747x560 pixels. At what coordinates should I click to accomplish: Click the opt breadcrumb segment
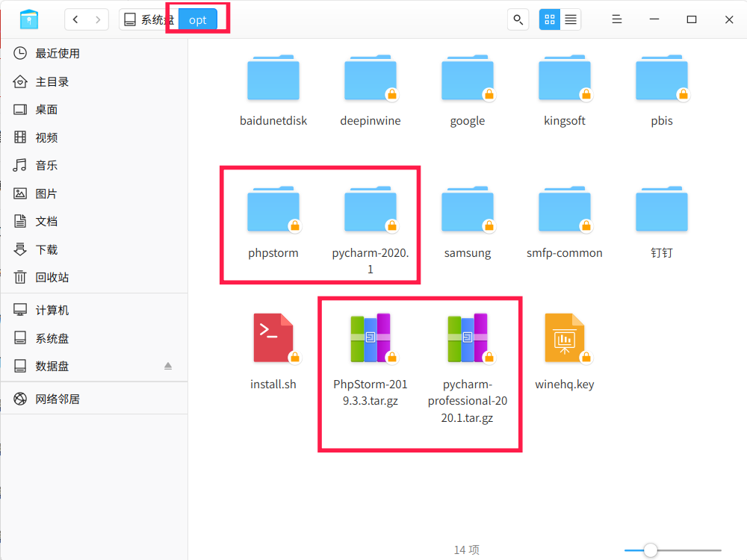[198, 19]
